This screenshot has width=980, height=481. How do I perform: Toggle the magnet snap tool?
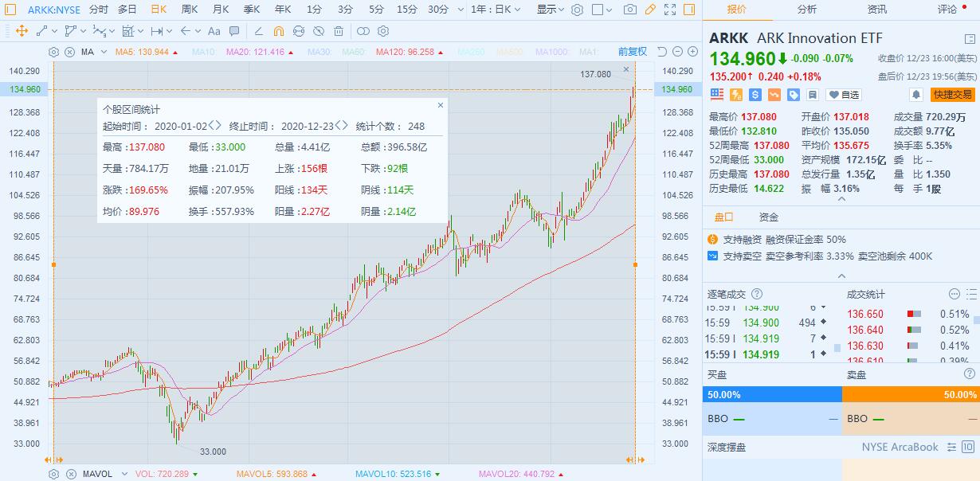(278, 31)
